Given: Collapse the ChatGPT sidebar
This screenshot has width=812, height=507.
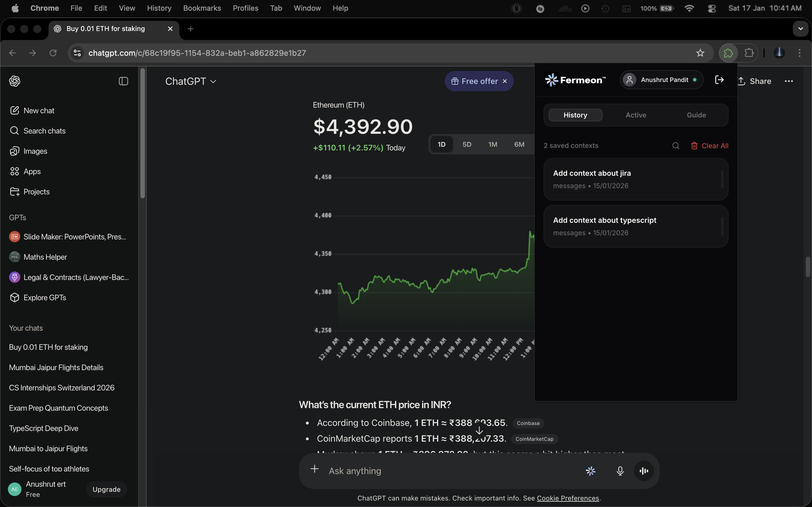Looking at the screenshot, I should [123, 81].
